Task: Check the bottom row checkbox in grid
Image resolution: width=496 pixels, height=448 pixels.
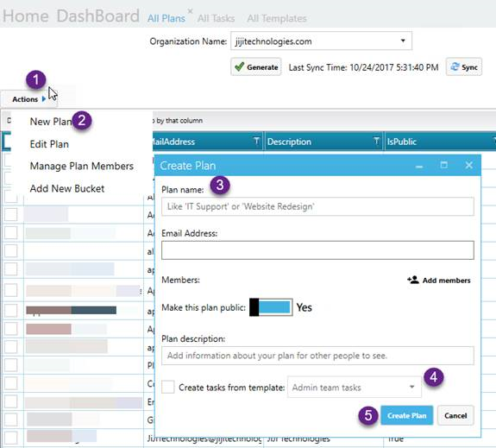Action: click(11, 438)
